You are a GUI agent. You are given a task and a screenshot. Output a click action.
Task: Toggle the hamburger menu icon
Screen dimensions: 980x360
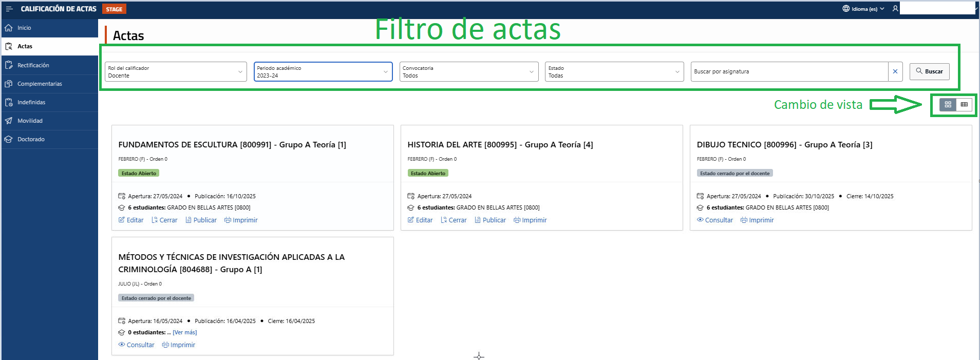(x=9, y=9)
